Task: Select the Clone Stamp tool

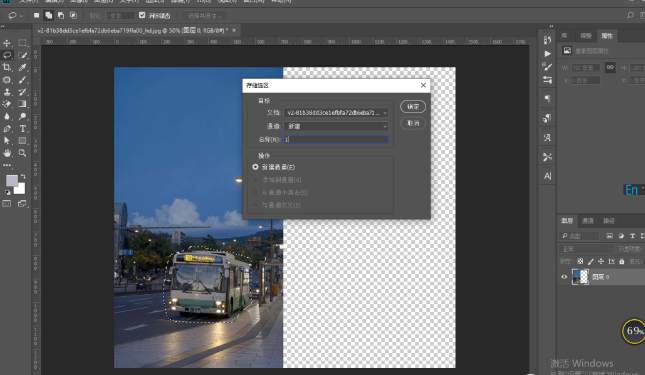Action: 7,92
